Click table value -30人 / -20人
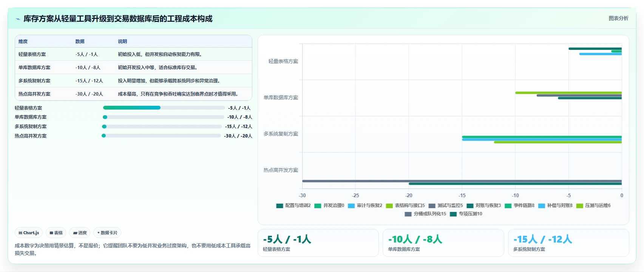Viewport: 644px width, 272px height. tap(89, 94)
